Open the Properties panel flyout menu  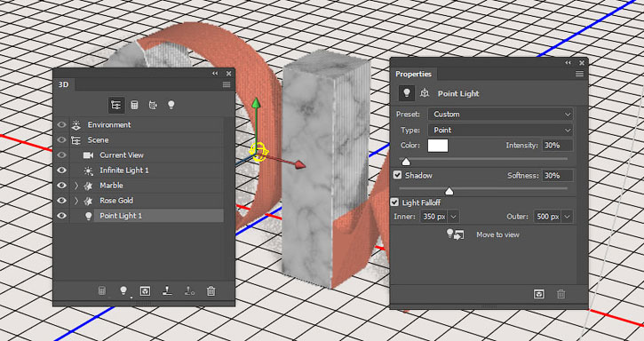(x=579, y=74)
